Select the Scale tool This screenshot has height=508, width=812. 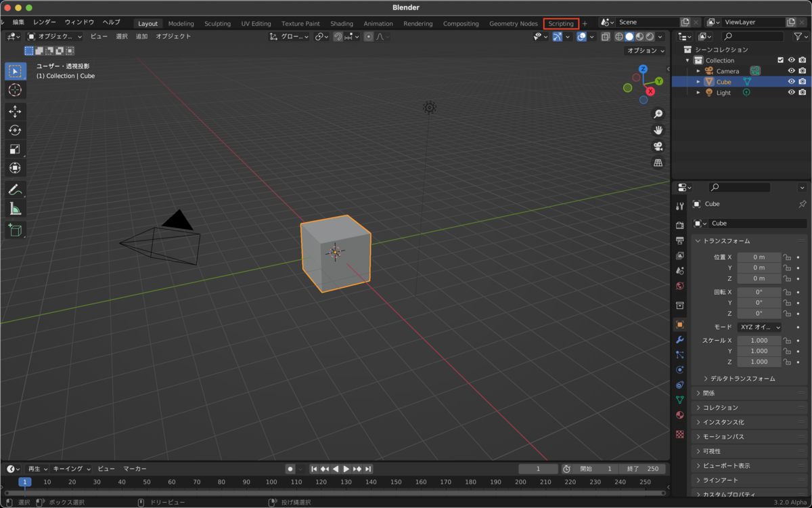click(x=16, y=149)
